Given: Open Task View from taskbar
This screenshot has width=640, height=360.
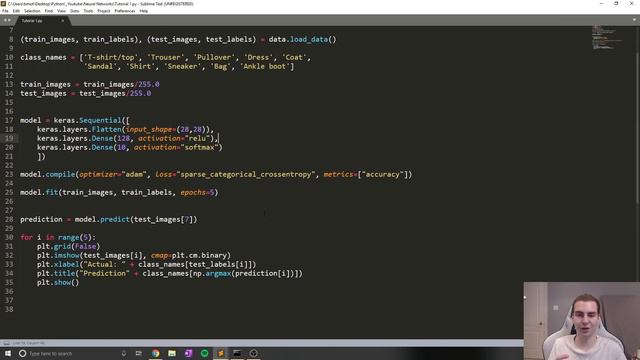Looking at the screenshot, I should pos(138,353).
